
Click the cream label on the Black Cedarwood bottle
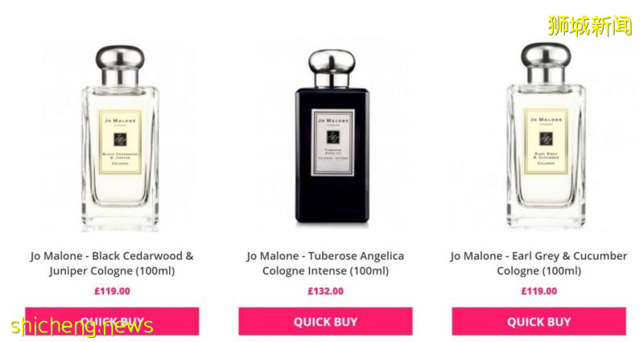(119, 142)
